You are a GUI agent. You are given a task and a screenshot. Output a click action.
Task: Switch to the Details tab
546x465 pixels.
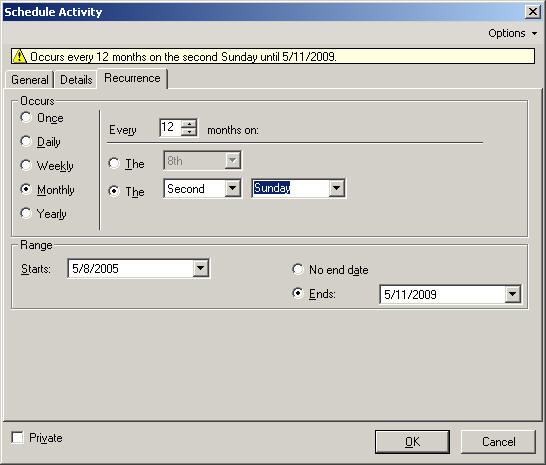coord(76,80)
